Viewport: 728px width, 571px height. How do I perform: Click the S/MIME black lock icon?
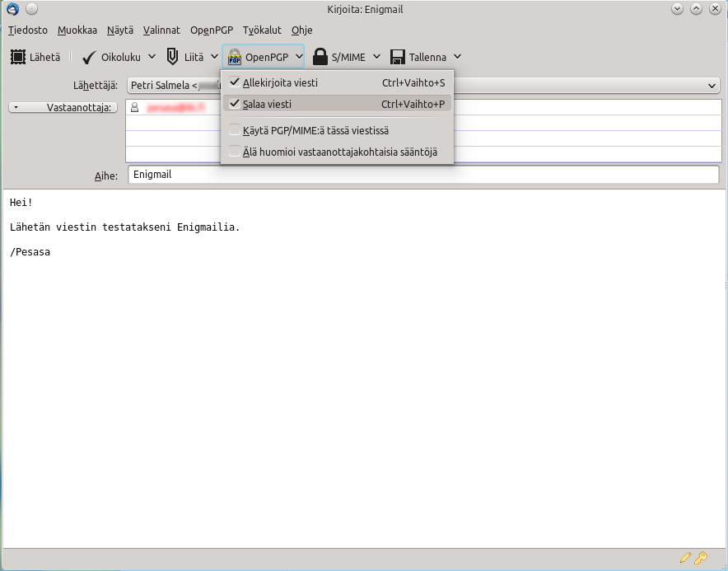(320, 57)
